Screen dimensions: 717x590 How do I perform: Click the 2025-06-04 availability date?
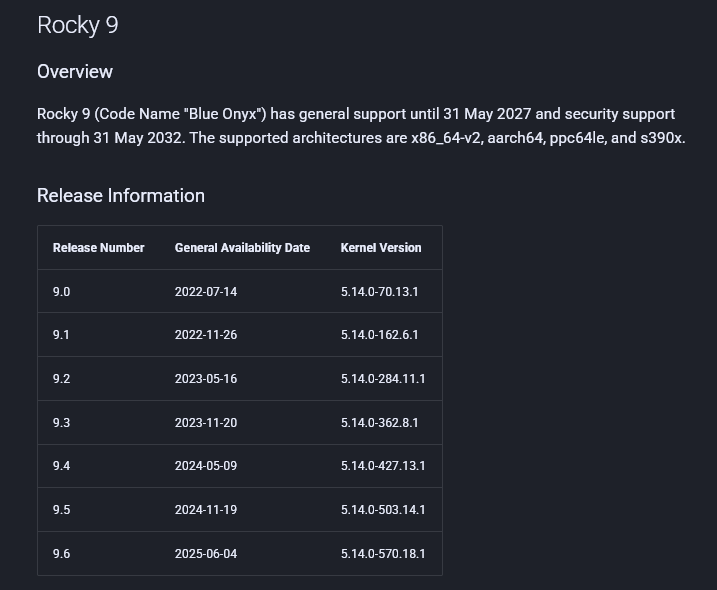click(x=206, y=554)
